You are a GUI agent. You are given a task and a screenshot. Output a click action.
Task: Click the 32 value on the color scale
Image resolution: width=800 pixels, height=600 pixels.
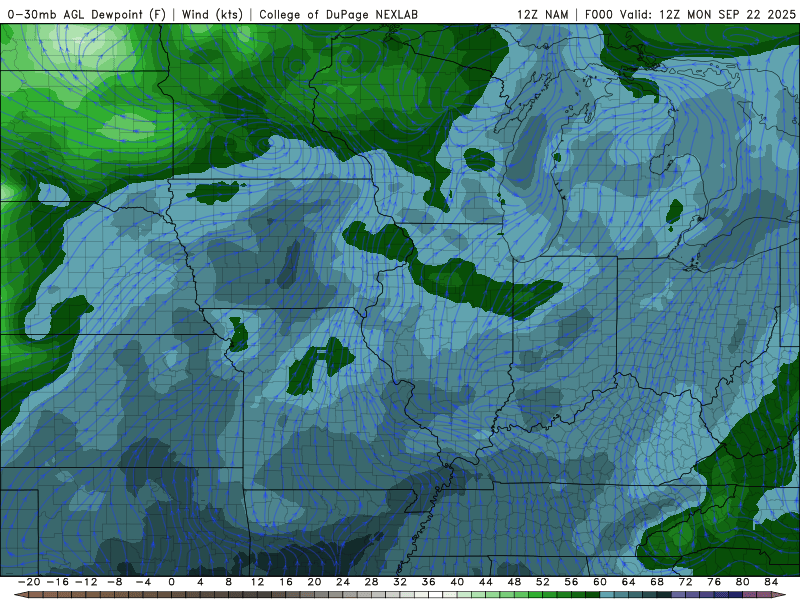[x=400, y=582]
